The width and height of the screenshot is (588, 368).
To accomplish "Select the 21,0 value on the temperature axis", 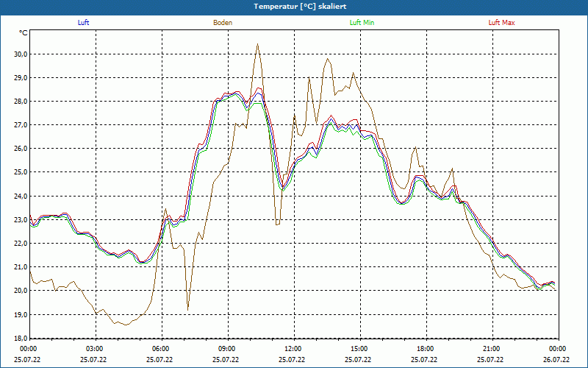I will 21,267.
